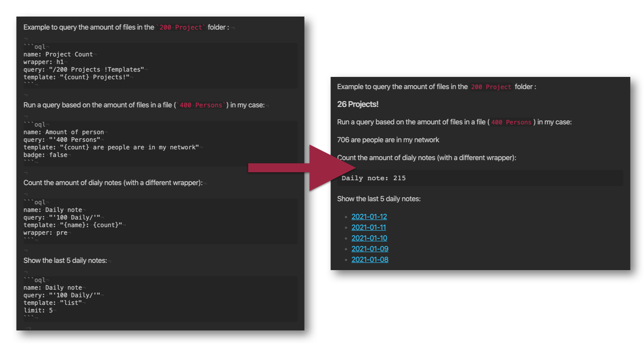644x347 pixels.
Task: Click 'name: Project Count' line in editor
Action: pyautogui.click(x=58, y=54)
